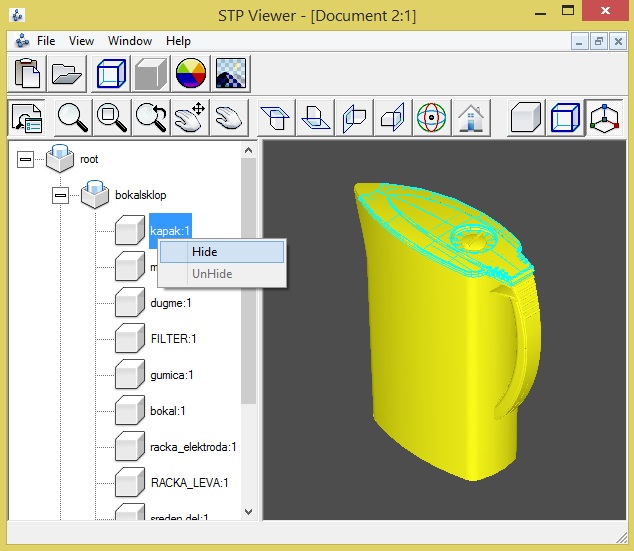The height and width of the screenshot is (551, 634).
Task: Click the yellow jug model in viewport
Action: [x=448, y=332]
